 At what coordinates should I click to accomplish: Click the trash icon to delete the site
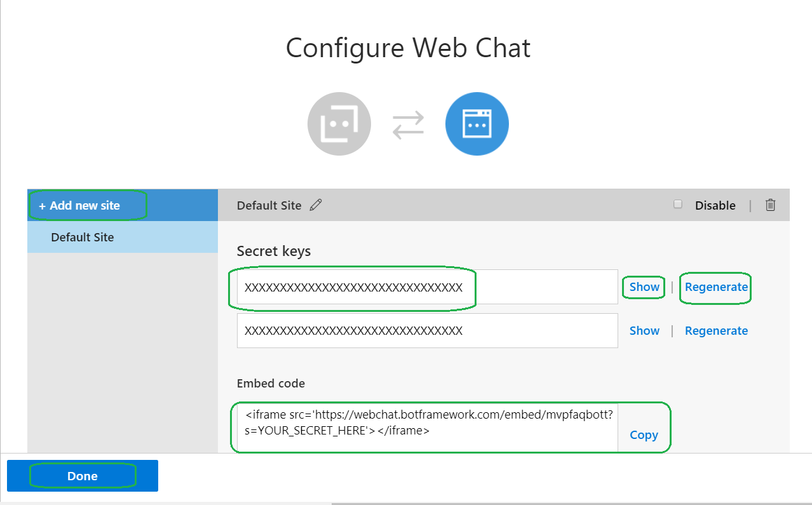pyautogui.click(x=770, y=205)
